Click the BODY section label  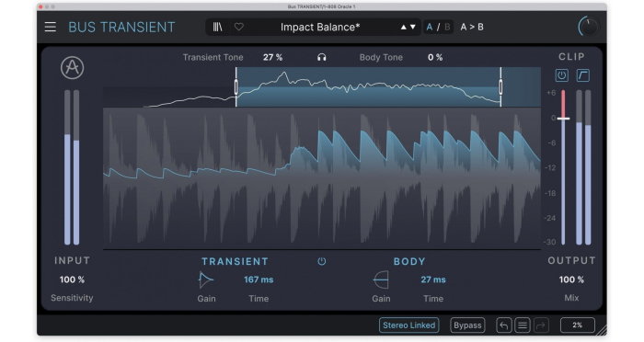[x=409, y=261]
